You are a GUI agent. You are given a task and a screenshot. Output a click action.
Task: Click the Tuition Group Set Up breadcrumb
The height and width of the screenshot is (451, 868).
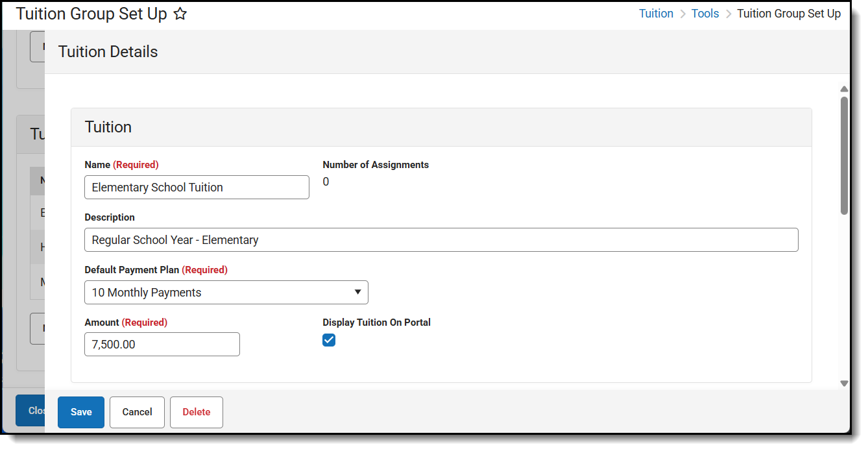coord(788,14)
